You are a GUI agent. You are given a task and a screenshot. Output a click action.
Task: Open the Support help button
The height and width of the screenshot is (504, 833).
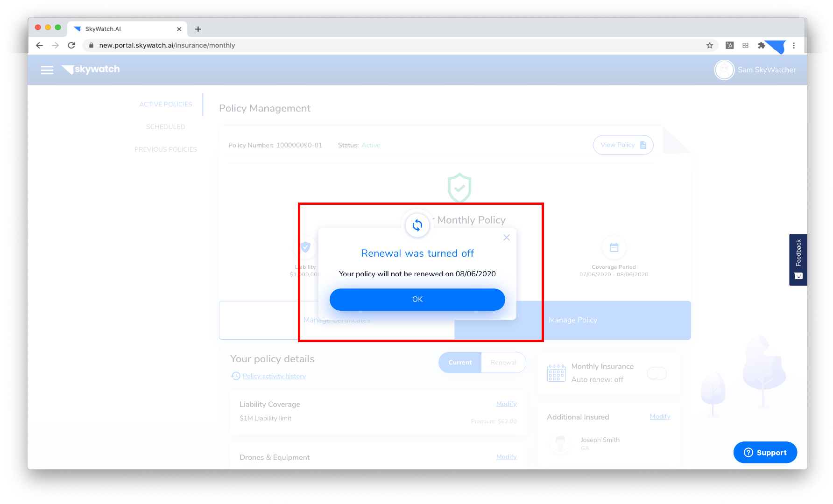765,452
